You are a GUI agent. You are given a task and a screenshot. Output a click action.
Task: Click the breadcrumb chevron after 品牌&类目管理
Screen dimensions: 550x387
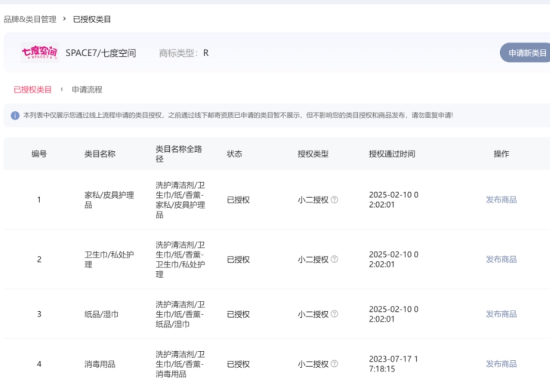(65, 19)
